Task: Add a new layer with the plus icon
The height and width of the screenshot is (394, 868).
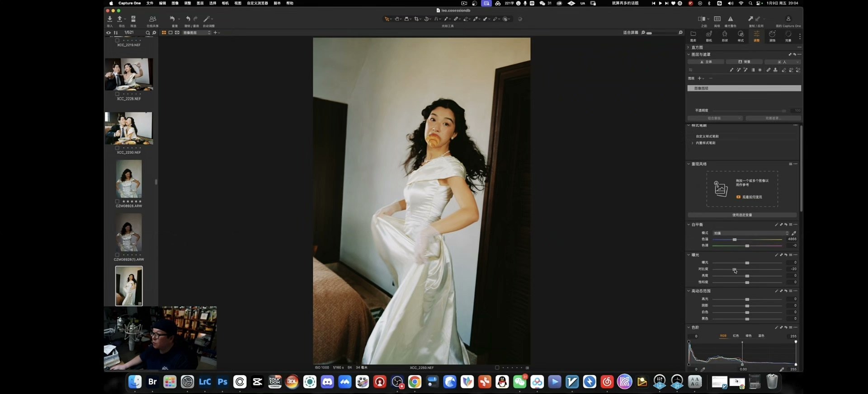Action: click(699, 78)
